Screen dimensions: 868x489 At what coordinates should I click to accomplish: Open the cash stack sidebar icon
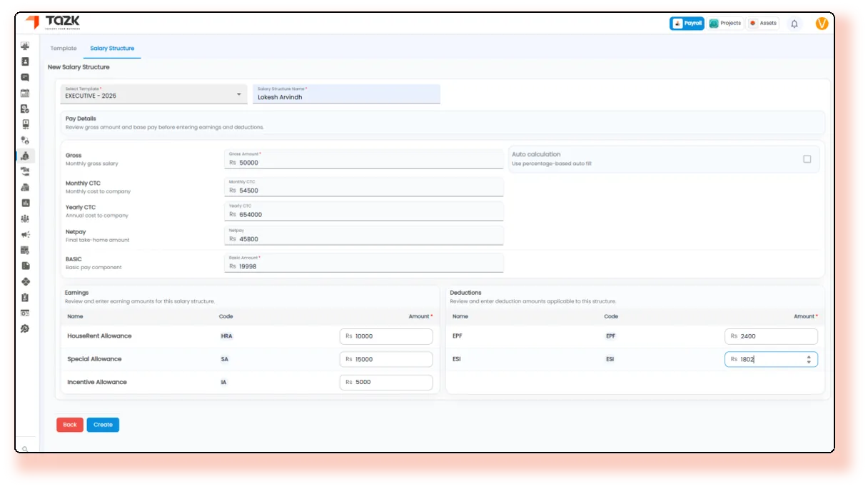point(25,187)
